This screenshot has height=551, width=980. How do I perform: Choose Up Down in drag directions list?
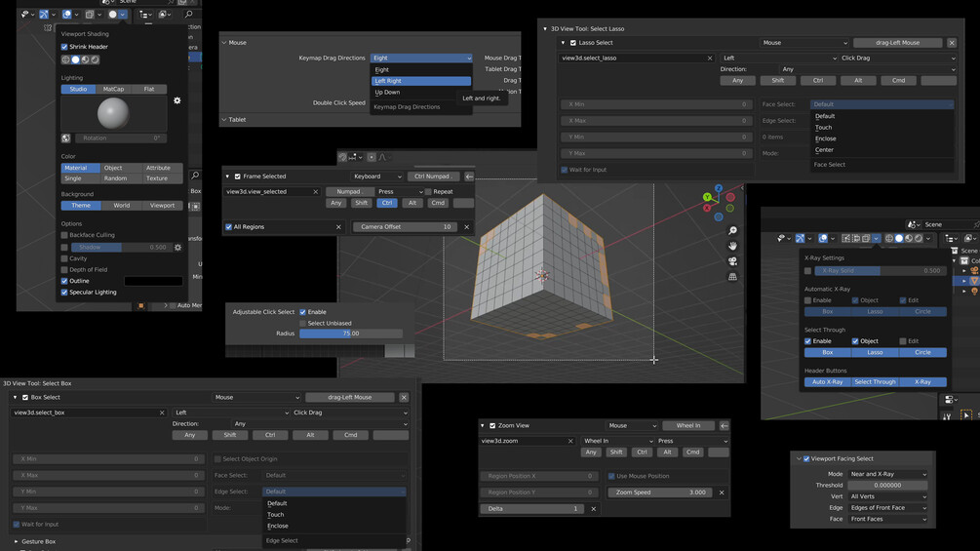point(421,93)
